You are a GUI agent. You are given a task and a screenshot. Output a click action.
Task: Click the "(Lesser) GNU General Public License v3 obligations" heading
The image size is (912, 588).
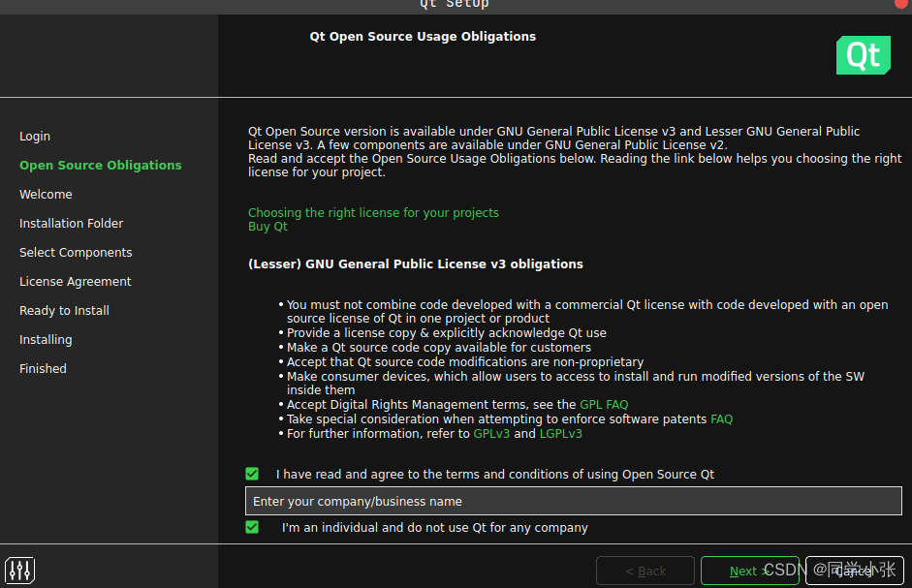[x=415, y=264]
